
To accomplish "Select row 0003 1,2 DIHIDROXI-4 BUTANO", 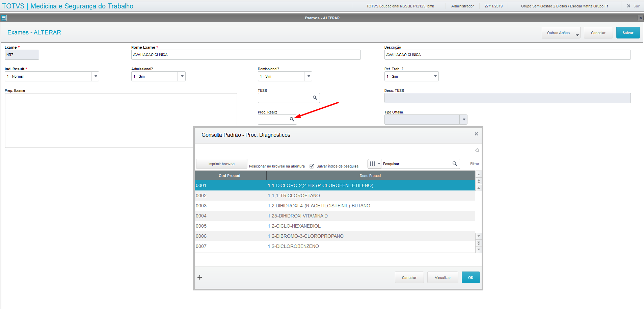I will (x=335, y=206).
